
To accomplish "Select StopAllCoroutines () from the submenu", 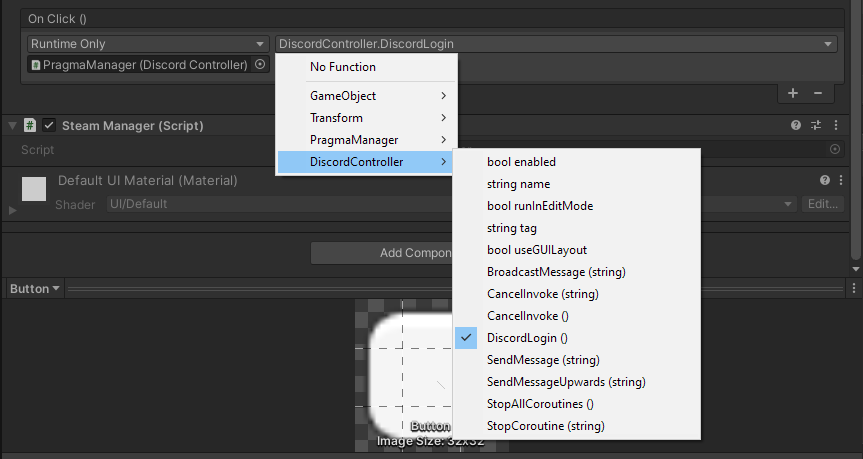I will pos(540,404).
